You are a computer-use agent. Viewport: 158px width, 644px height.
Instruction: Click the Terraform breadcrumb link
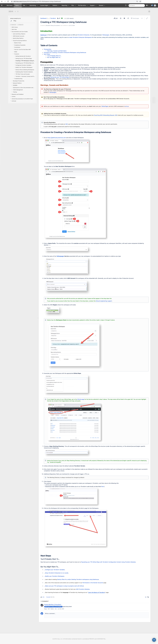(53, 18)
